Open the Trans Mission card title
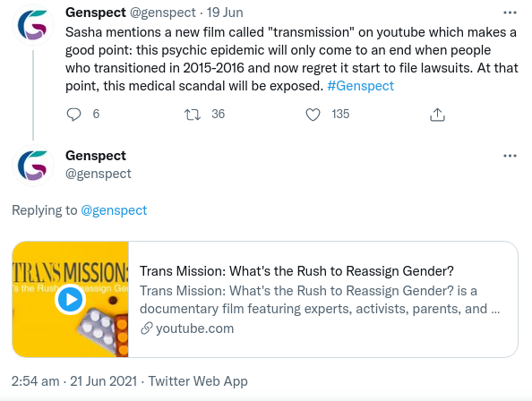 (x=296, y=271)
